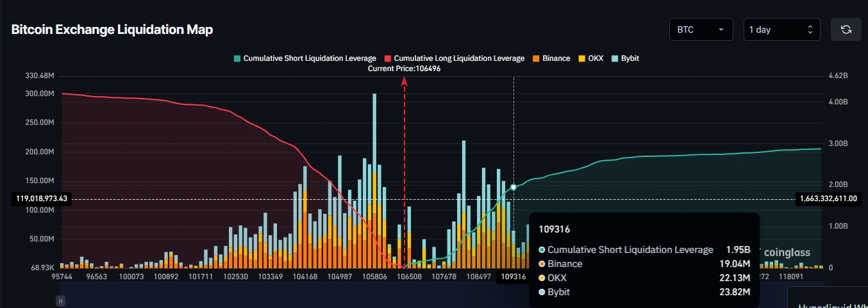Click the 104168 x-axis price label
Viewport: 868px width, 308px height.
click(305, 277)
